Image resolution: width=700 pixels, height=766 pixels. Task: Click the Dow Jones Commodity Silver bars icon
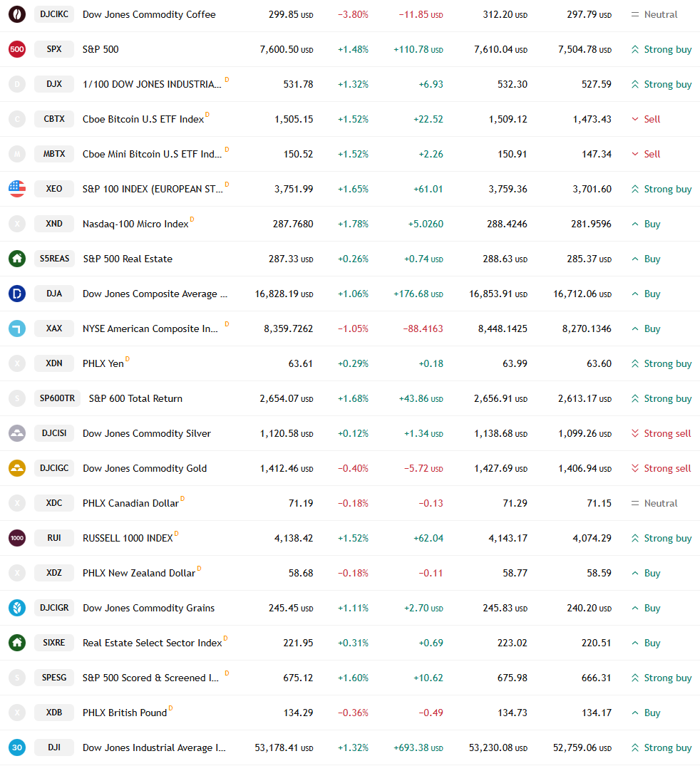[17, 433]
